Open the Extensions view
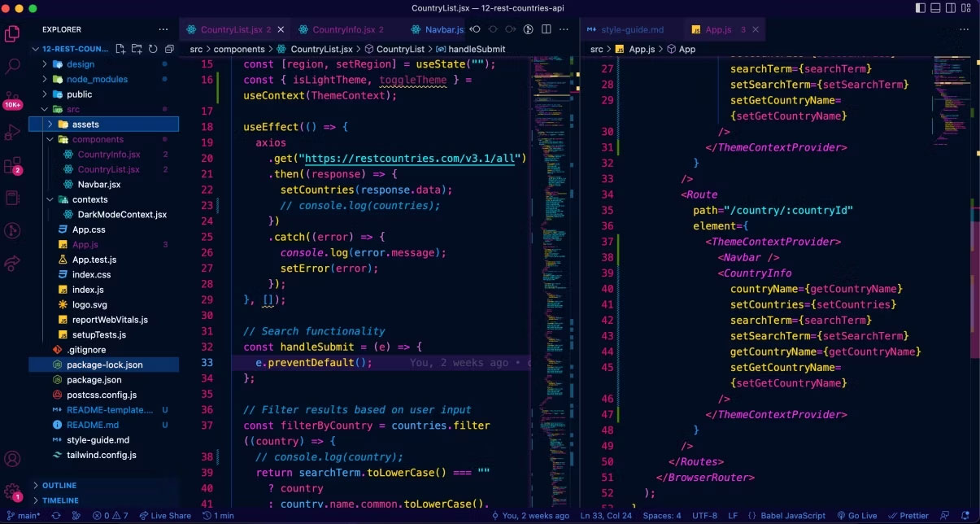 click(12, 165)
